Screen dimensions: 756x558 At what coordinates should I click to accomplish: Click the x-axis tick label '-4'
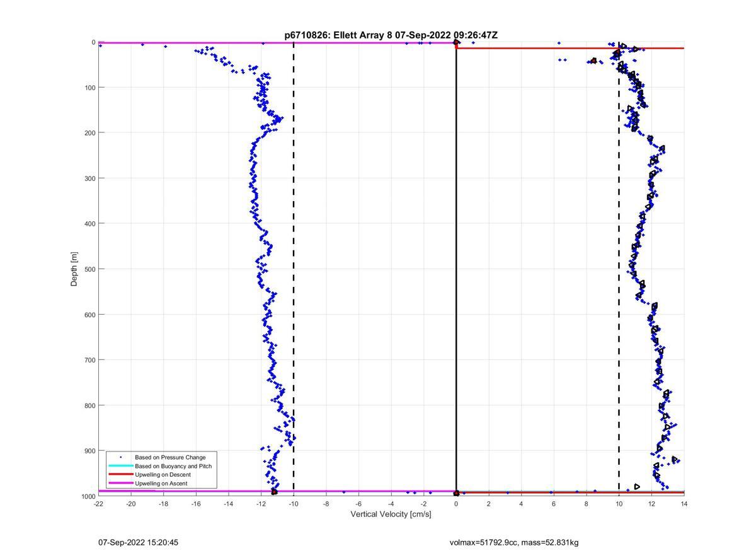[x=391, y=504]
